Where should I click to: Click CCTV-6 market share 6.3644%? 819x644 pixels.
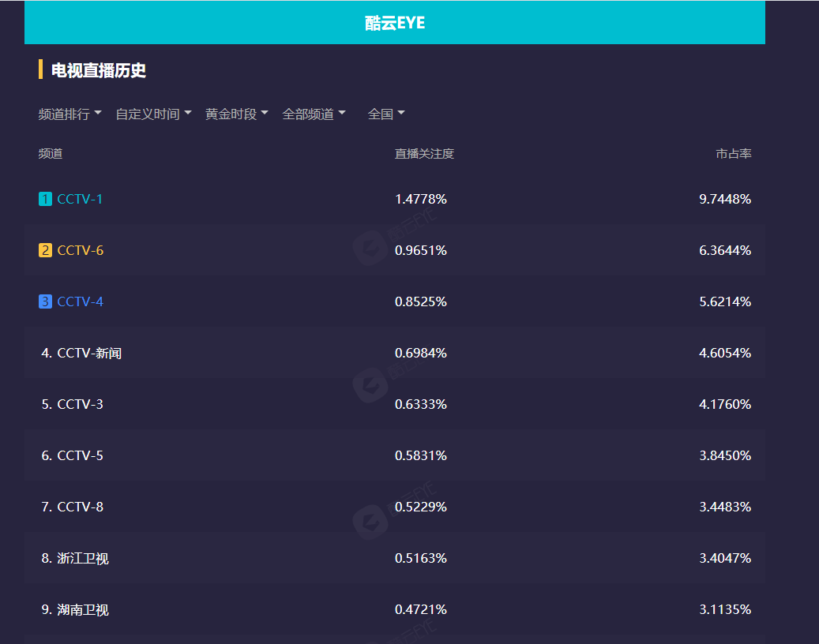coord(725,250)
